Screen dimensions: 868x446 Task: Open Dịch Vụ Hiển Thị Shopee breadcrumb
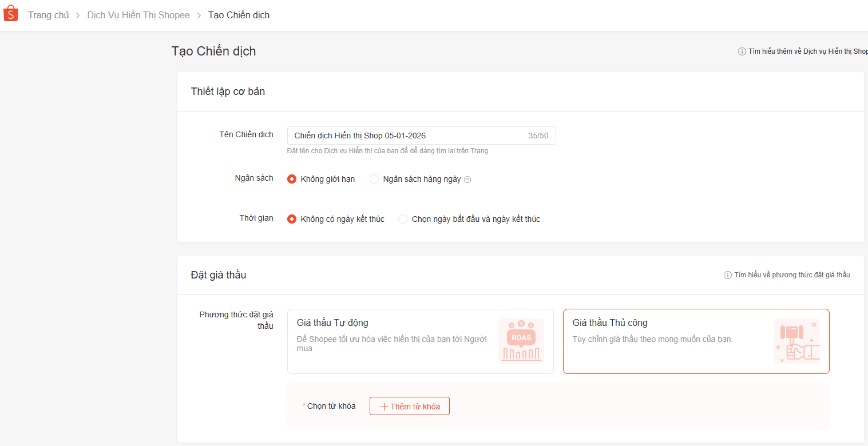point(138,15)
